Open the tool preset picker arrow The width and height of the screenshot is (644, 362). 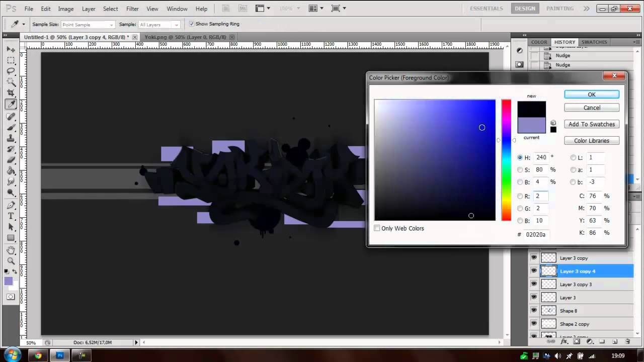(23, 24)
